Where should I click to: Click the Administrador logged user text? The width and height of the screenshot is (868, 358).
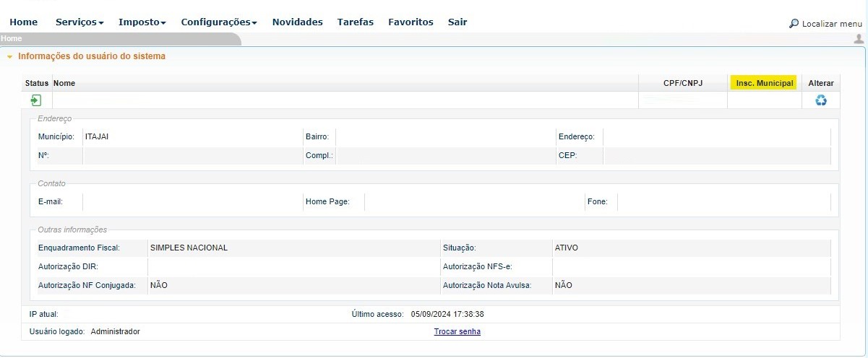tap(115, 331)
